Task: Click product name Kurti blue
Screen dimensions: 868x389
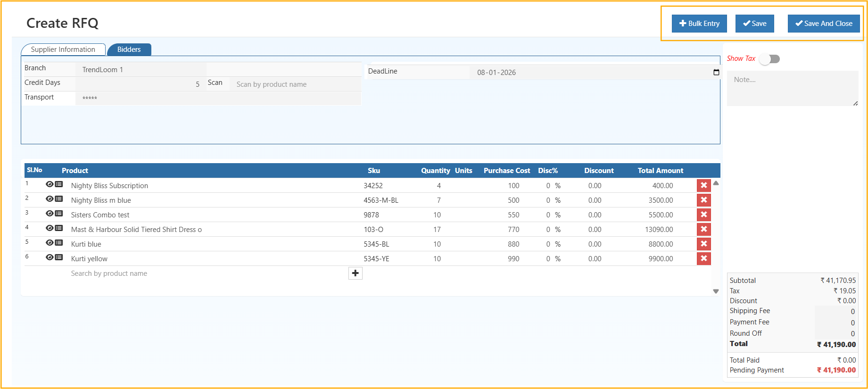Action: pos(86,244)
